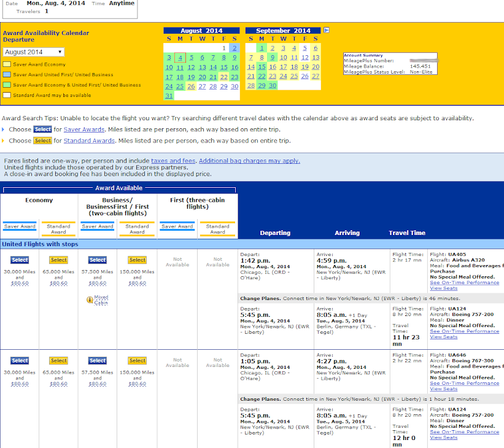
Task: Advance calendar with next month arrow
Action: point(326,30)
